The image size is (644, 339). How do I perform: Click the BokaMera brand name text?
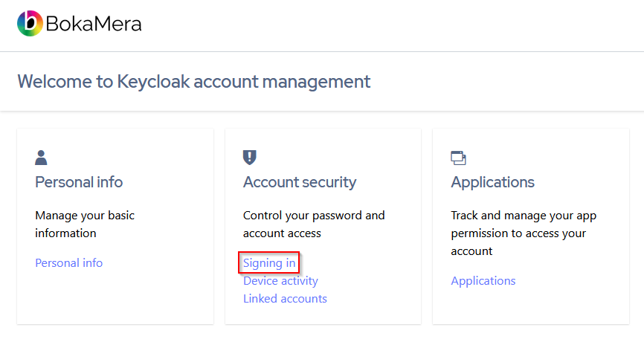[94, 25]
